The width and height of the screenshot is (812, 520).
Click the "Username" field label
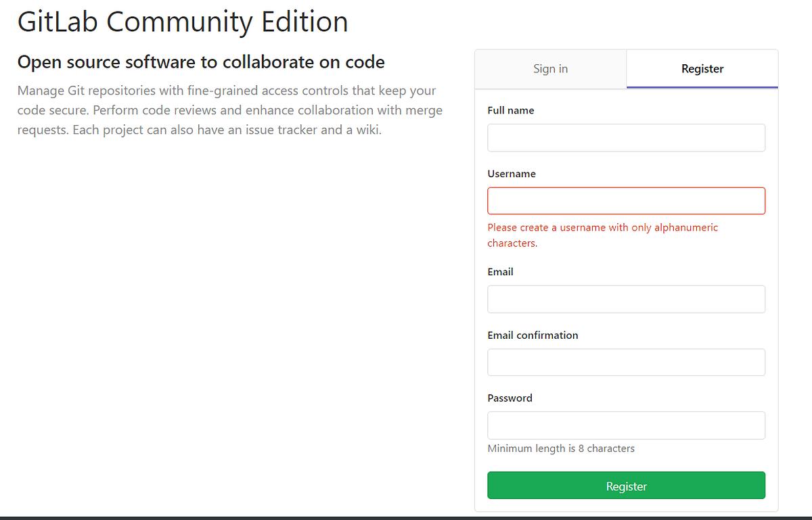[512, 174]
